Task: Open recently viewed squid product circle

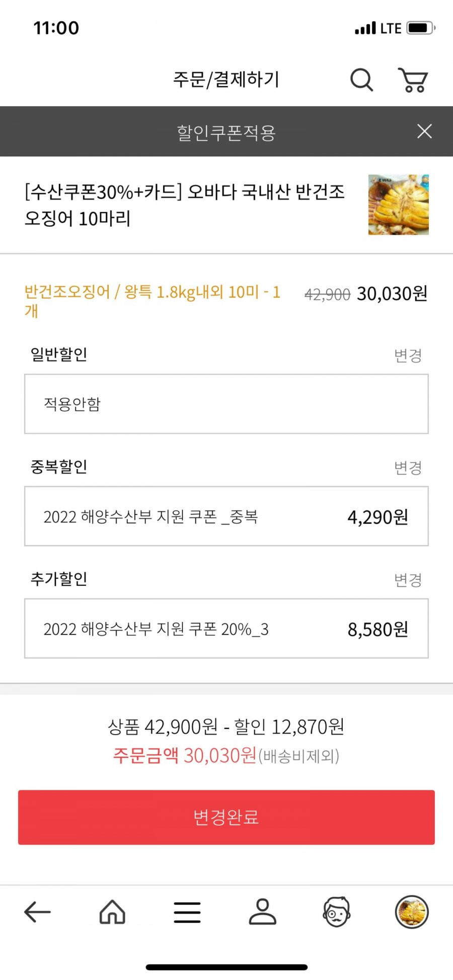Action: (x=412, y=912)
